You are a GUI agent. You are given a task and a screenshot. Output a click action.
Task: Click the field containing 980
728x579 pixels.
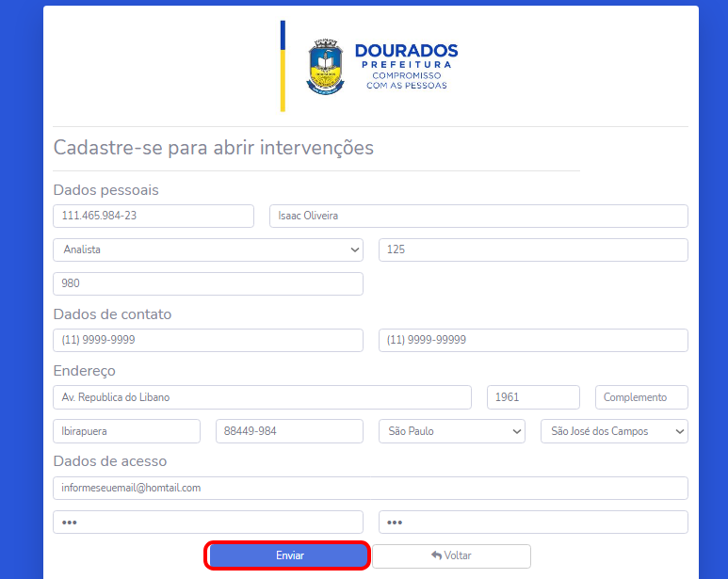coord(208,283)
